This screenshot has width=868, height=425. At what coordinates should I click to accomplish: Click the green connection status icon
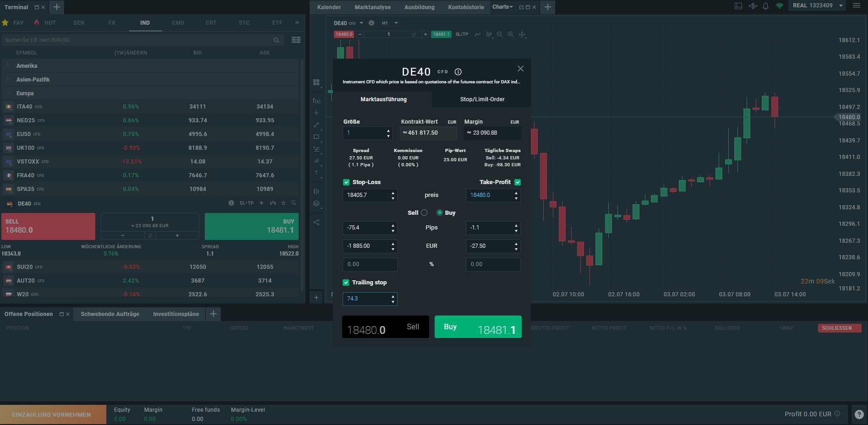coord(779,6)
